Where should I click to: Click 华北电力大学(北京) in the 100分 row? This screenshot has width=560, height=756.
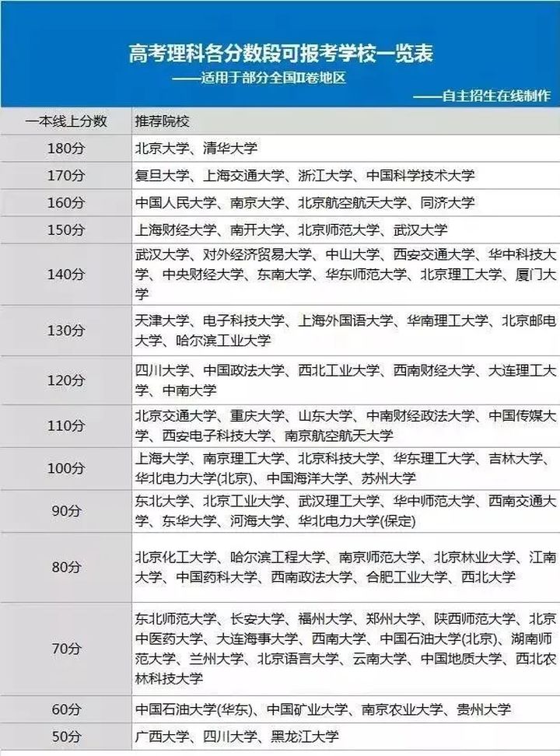tap(194, 478)
